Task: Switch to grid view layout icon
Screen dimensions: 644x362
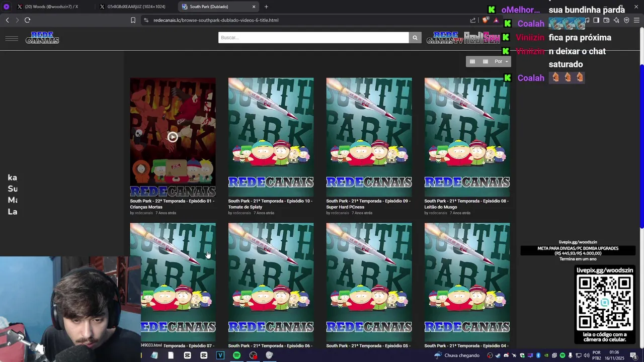Action: pos(472,61)
